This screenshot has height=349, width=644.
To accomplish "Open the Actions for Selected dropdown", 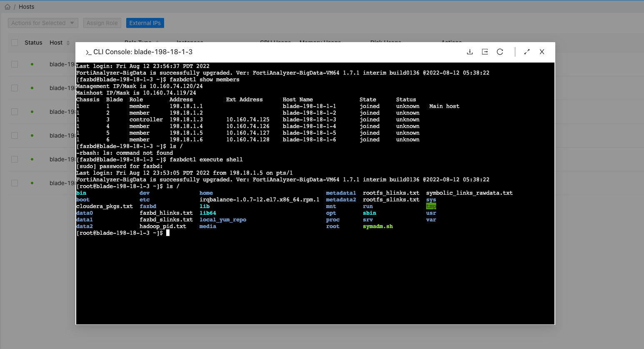I will tap(43, 23).
